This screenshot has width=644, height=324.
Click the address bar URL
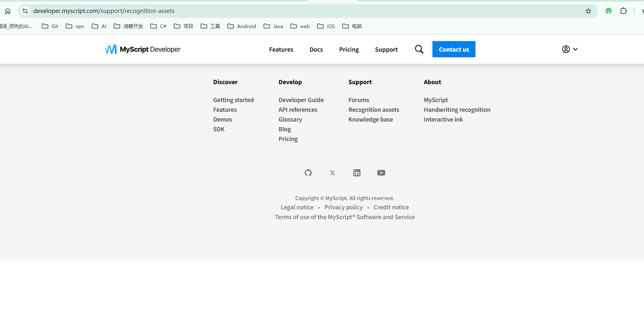click(104, 11)
